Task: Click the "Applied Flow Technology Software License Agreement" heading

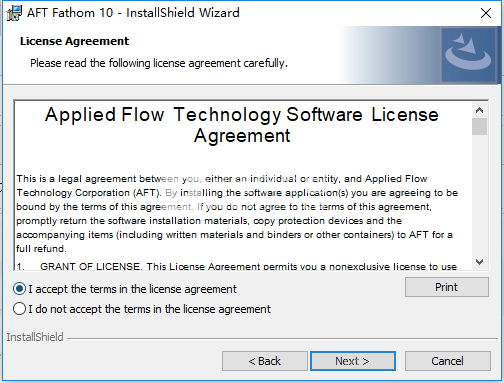Action: pos(242,125)
